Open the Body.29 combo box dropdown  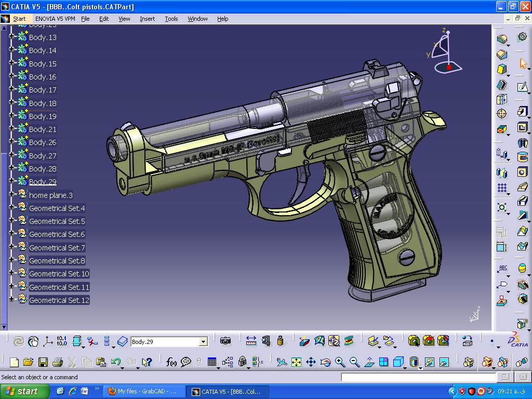click(x=203, y=342)
